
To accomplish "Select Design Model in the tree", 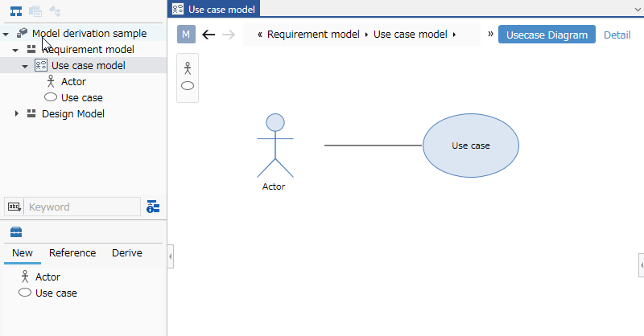I will (x=73, y=113).
